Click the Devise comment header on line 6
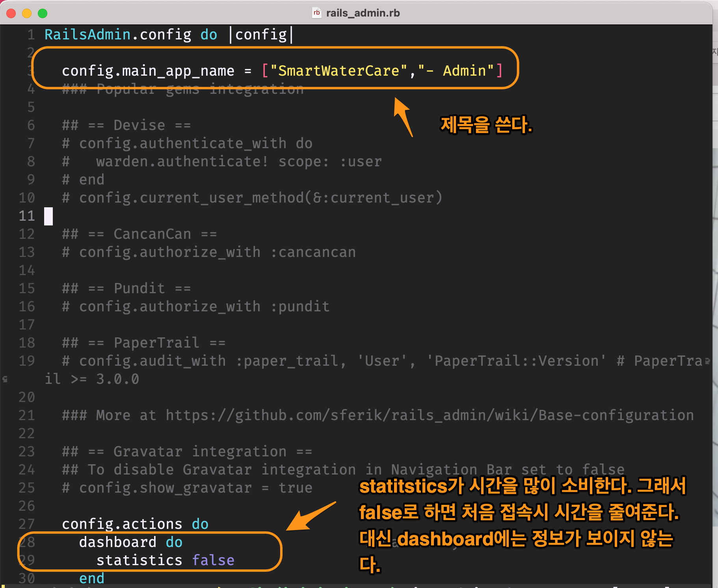 [x=126, y=125]
